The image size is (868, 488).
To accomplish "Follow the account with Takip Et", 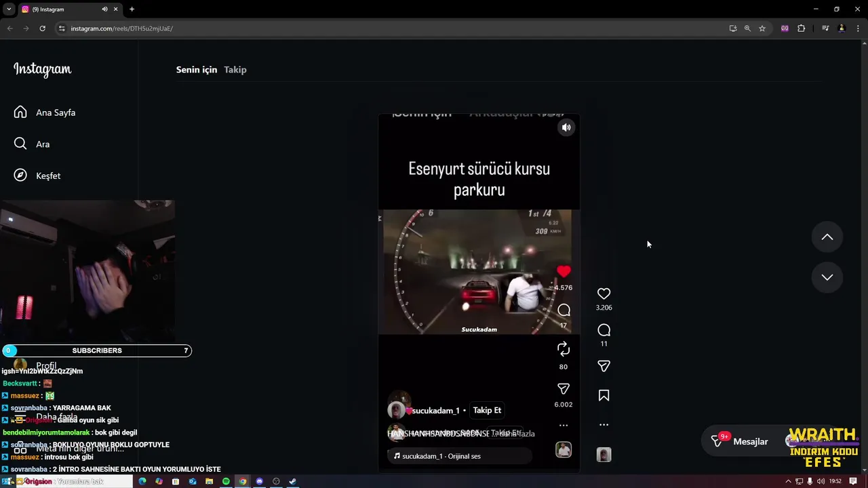I will (x=487, y=410).
